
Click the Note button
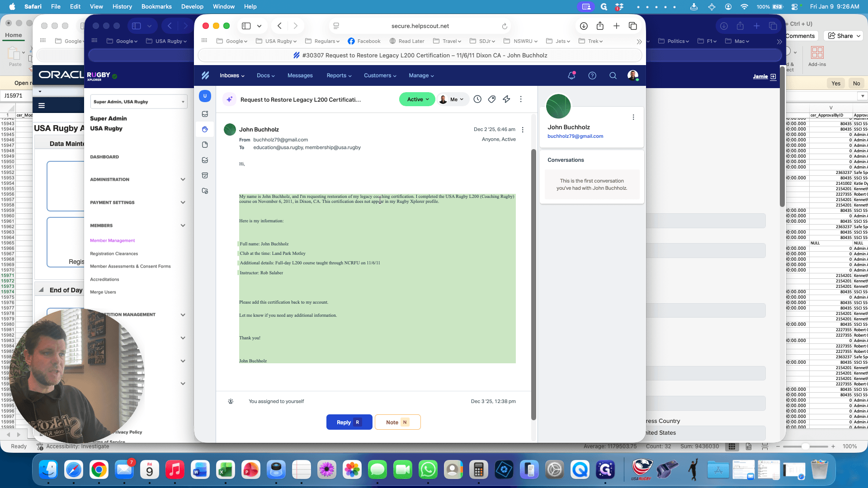pos(398,422)
